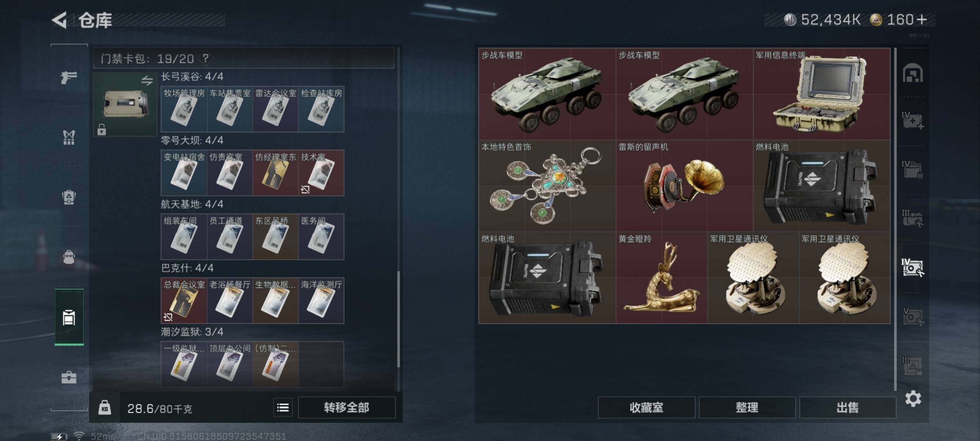The width and height of the screenshot is (980, 441).
Task: Open warehouse settings gear icon
Action: [913, 399]
